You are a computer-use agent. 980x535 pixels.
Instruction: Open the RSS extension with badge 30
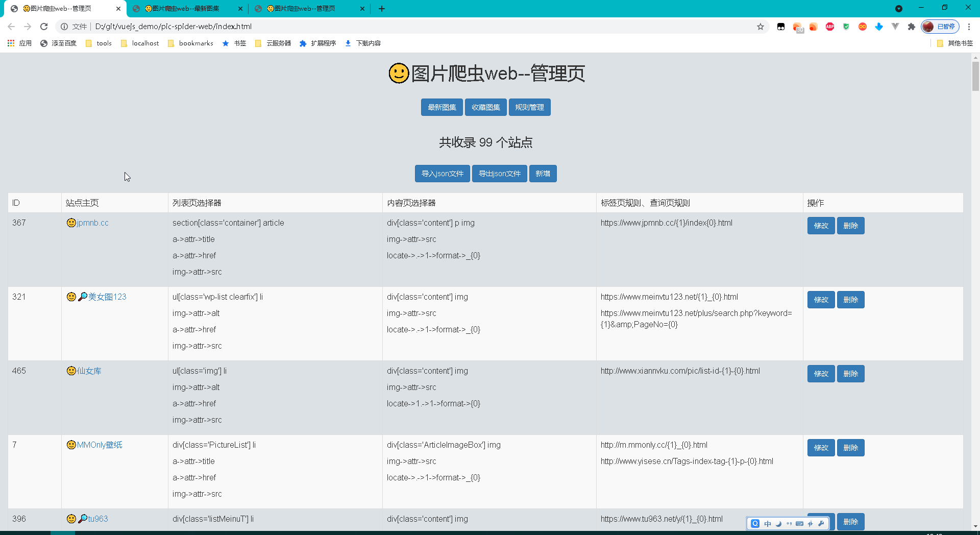[x=797, y=27]
